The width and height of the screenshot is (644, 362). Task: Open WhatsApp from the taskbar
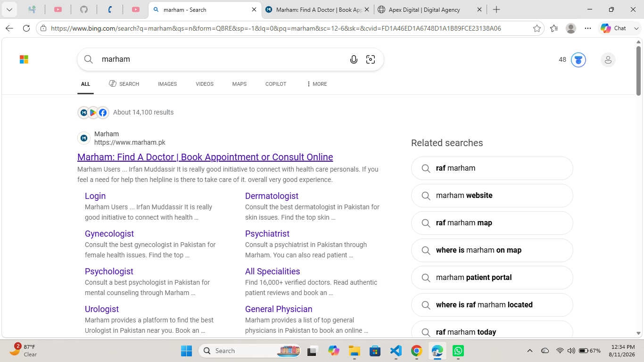point(458,351)
